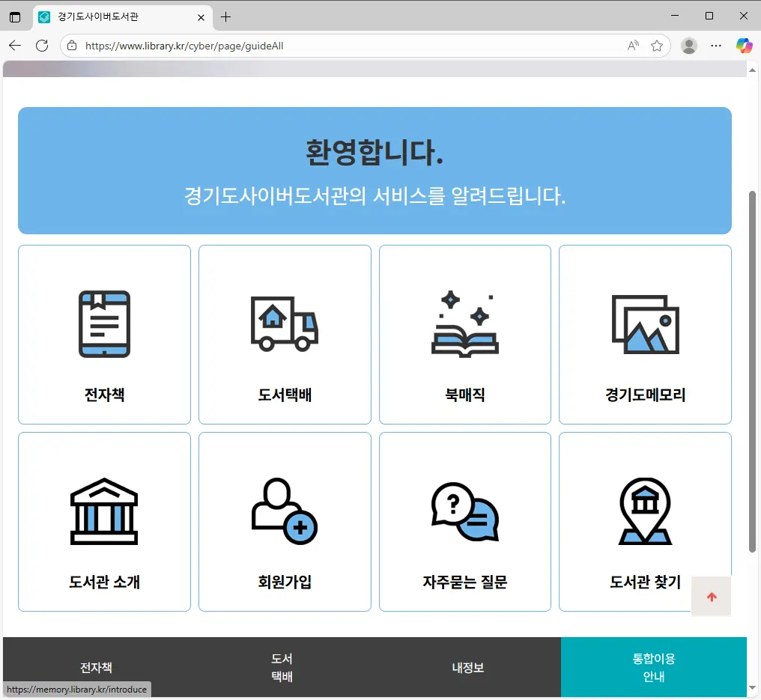Close the 경기도사이버도서관 tab
This screenshot has width=761, height=700.
[x=201, y=17]
